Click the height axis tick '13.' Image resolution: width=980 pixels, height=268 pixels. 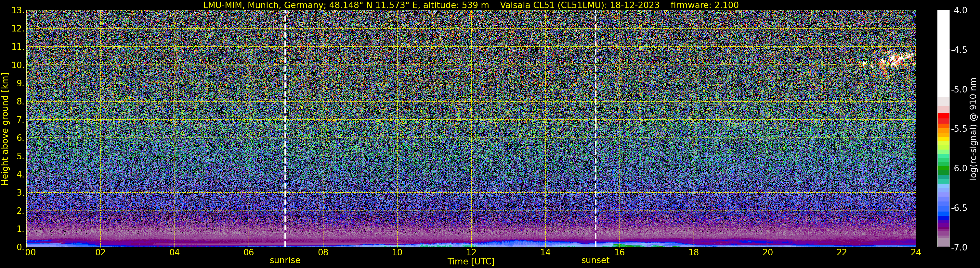click(18, 10)
